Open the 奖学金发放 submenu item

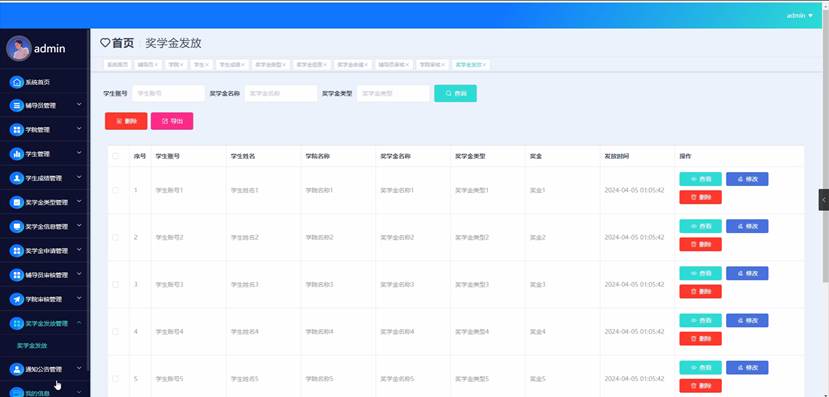point(32,346)
